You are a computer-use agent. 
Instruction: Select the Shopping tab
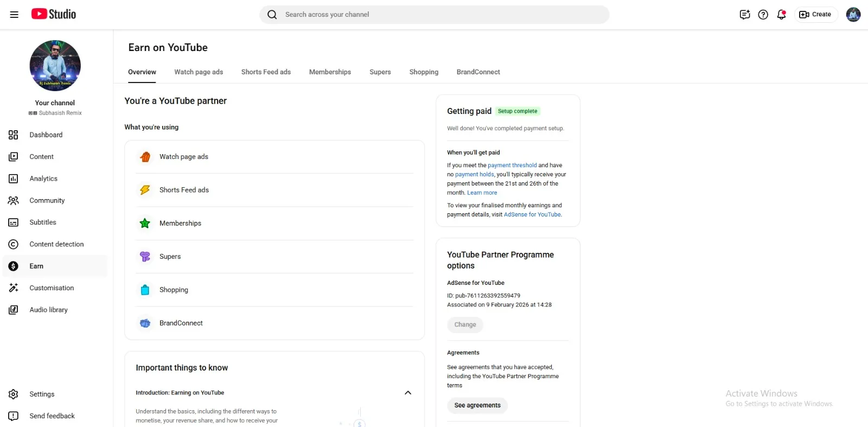click(424, 72)
